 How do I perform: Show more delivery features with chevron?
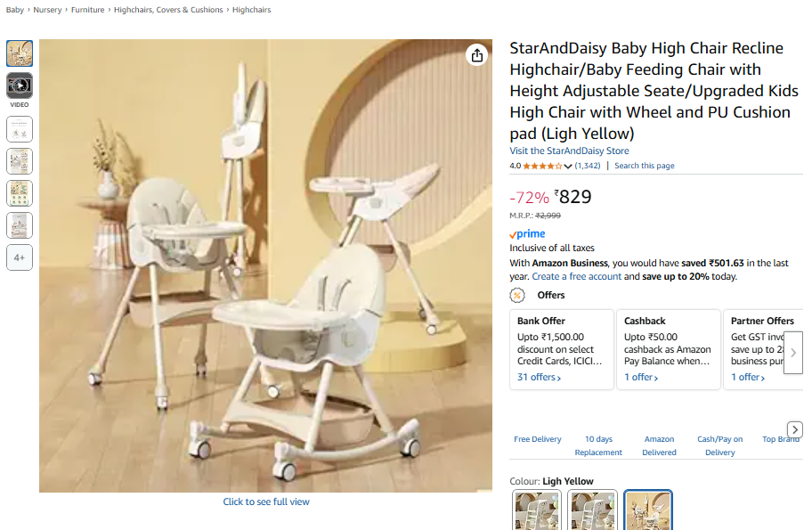[795, 429]
